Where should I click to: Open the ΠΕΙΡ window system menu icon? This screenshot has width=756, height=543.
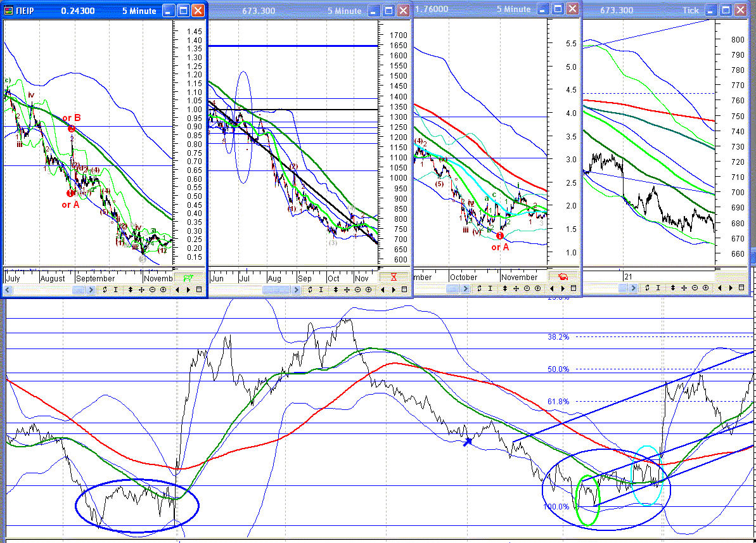8,11
